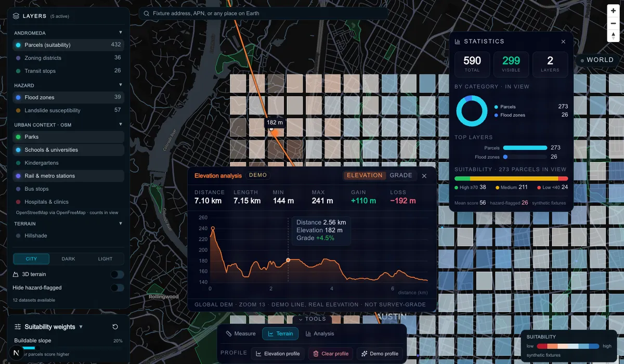
Task: Zoom out on the map
Action: 614,23
